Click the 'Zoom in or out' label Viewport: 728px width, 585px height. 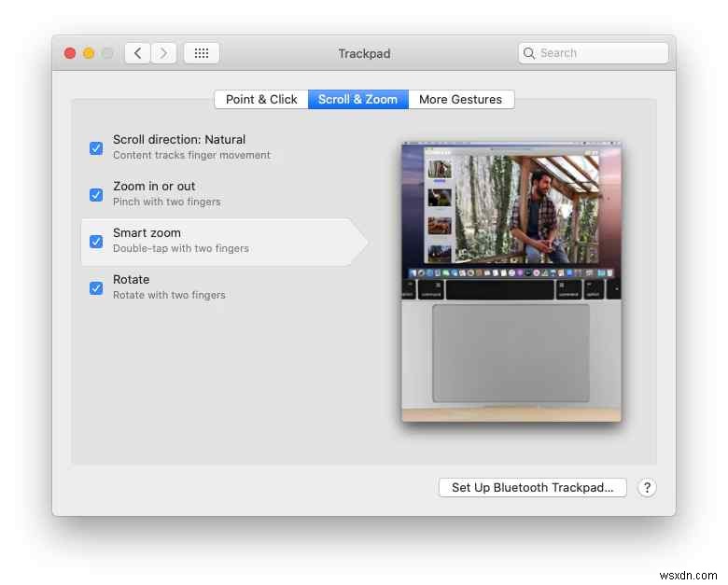154,187
